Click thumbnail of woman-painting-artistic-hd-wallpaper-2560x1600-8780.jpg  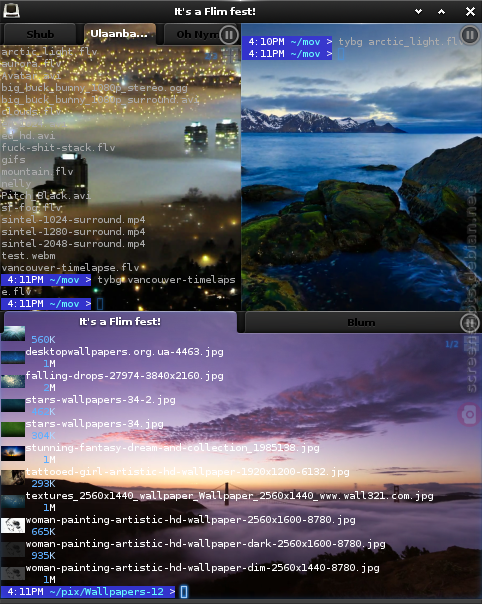click(13, 525)
